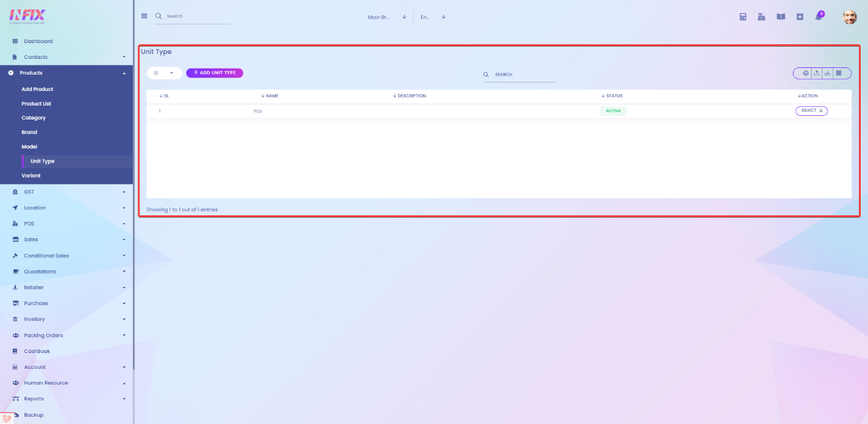868x424 pixels.
Task: Click the Contacts sidebar icon
Action: point(15,57)
